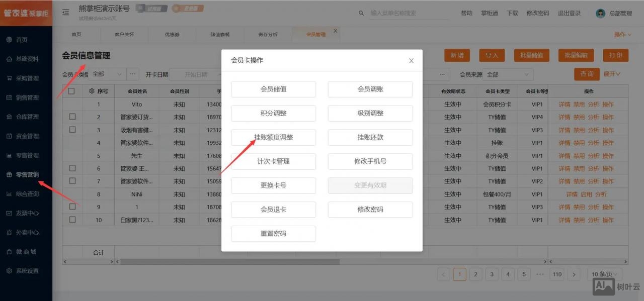Click the search magnifier icon in top bar

pyautogui.click(x=360, y=13)
